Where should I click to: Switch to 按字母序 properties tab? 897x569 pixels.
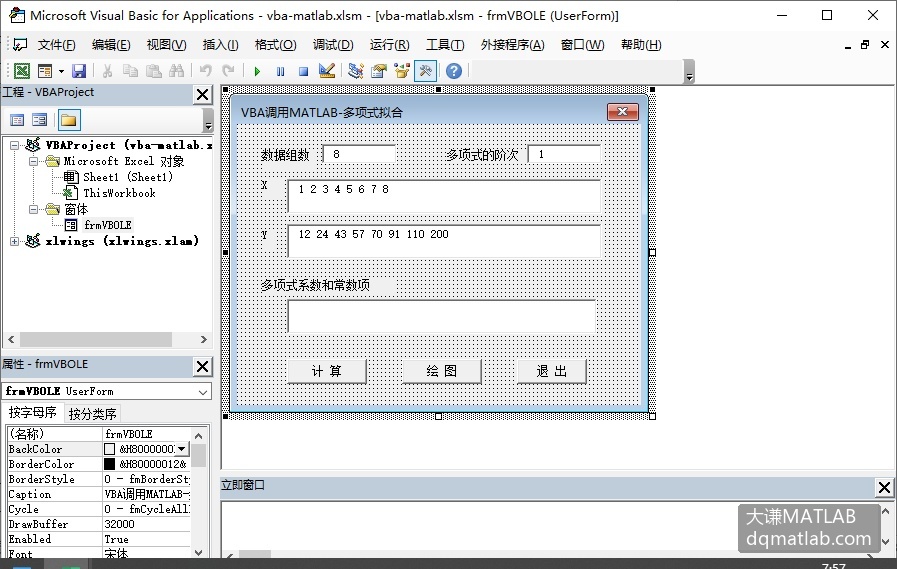click(x=32, y=412)
